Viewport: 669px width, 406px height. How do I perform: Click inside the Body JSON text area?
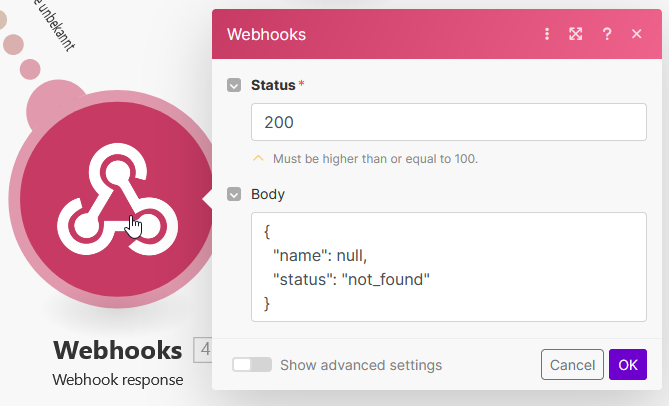(x=448, y=266)
